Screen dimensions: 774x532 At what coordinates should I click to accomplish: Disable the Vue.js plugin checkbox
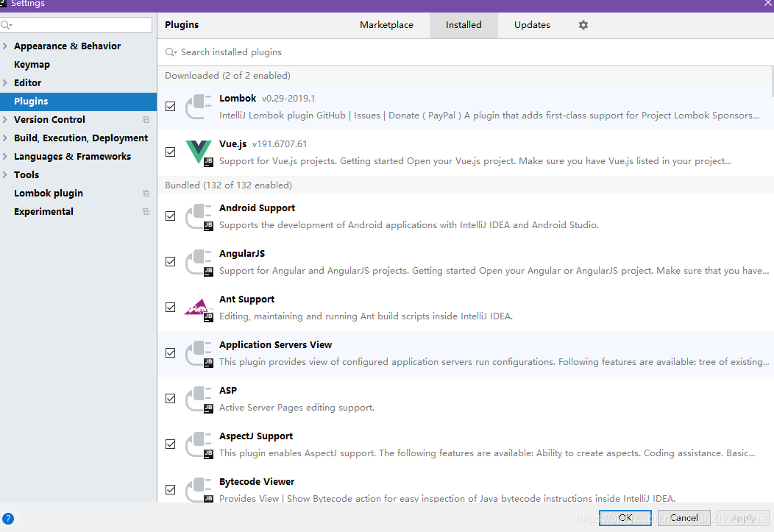pos(170,152)
